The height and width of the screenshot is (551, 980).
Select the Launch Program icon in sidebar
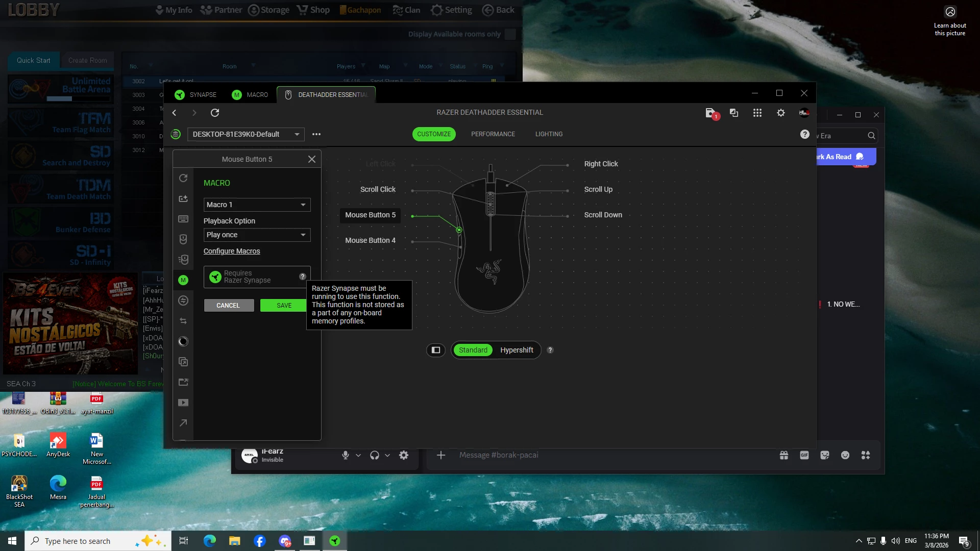click(x=183, y=382)
